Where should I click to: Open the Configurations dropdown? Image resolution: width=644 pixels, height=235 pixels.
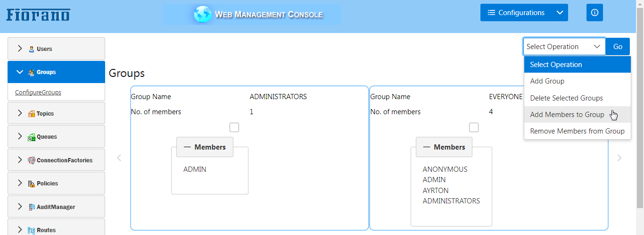524,13
